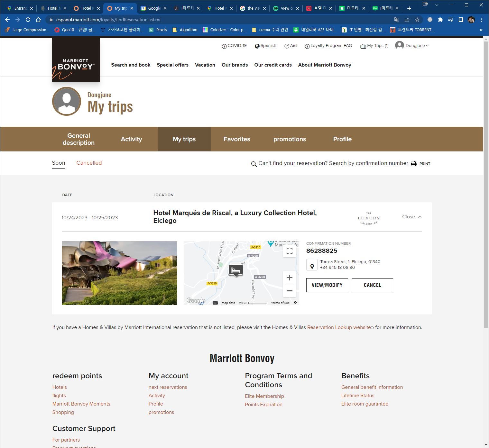Screen dimensions: 489x448
Task: Click the CANCEL reservation button
Action: 372,285
